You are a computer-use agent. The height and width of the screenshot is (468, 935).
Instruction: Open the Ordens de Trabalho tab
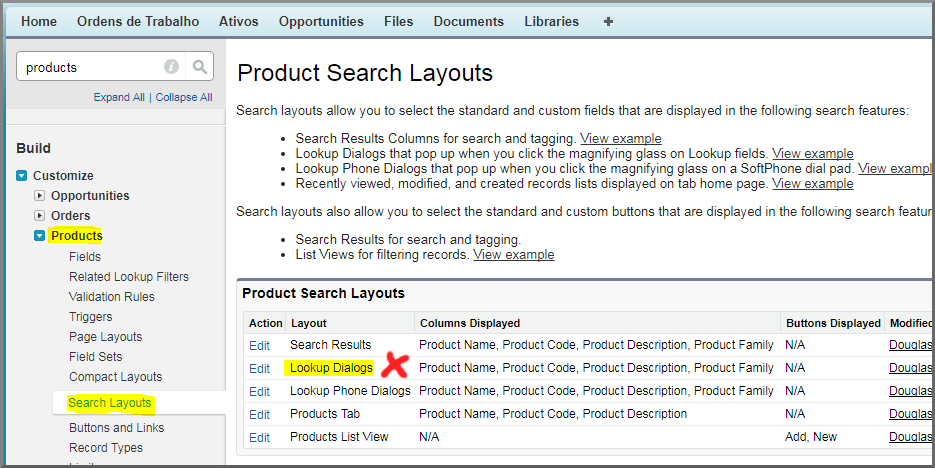pyautogui.click(x=138, y=21)
